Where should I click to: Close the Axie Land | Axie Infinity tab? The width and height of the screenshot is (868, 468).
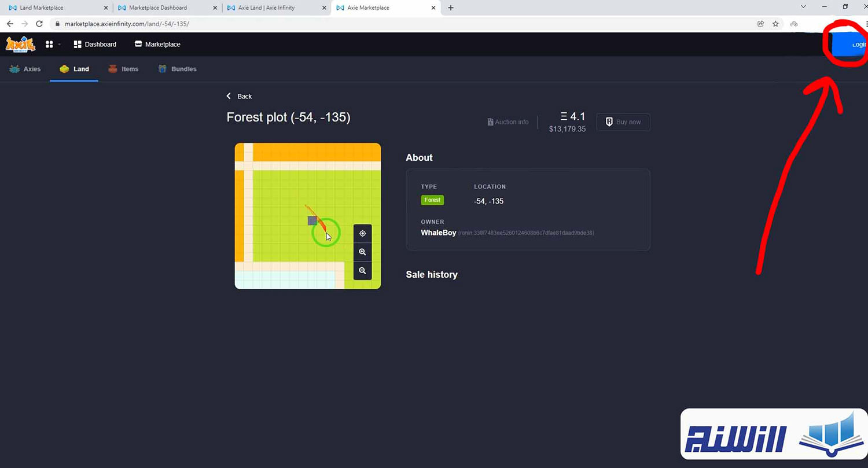(324, 8)
